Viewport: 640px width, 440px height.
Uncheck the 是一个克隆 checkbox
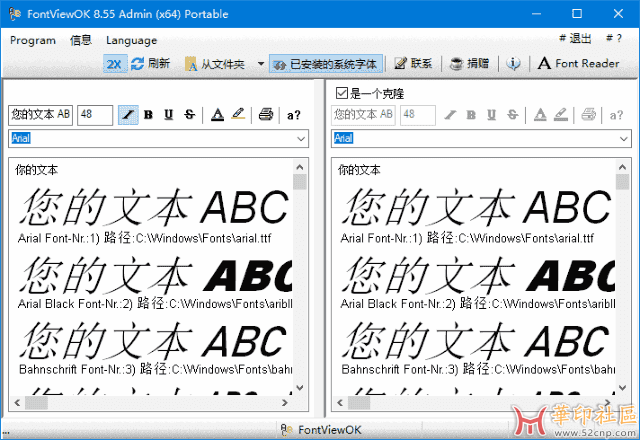coord(342,94)
